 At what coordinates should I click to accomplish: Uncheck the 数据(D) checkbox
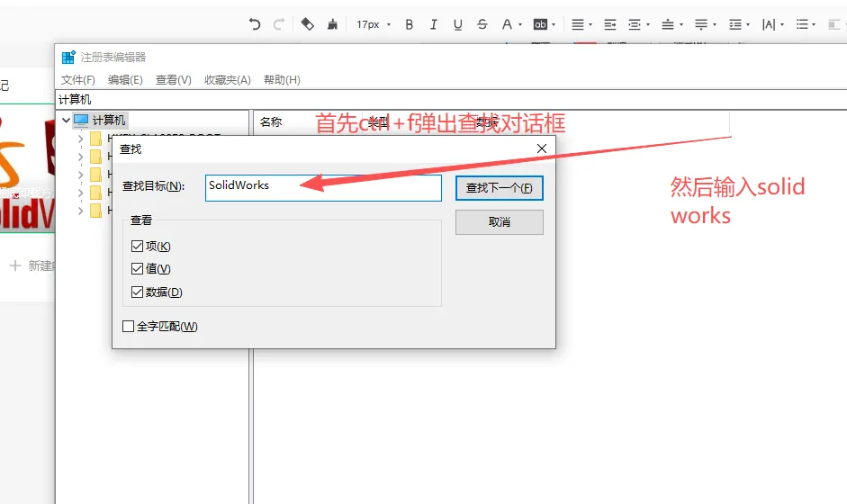[137, 292]
